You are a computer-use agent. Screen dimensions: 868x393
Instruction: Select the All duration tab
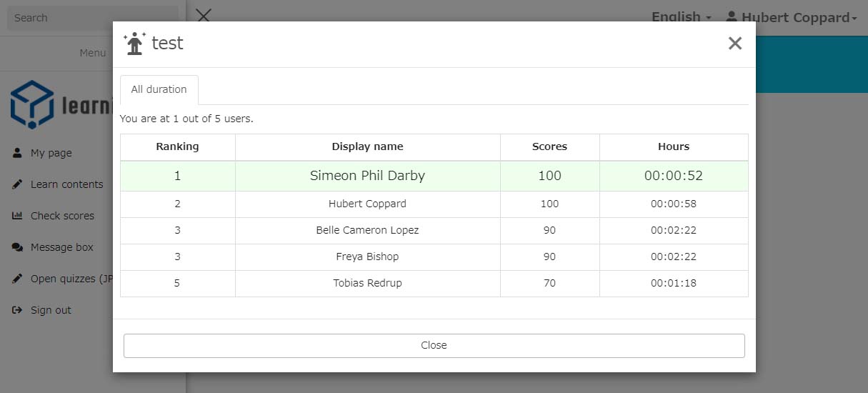click(x=159, y=89)
